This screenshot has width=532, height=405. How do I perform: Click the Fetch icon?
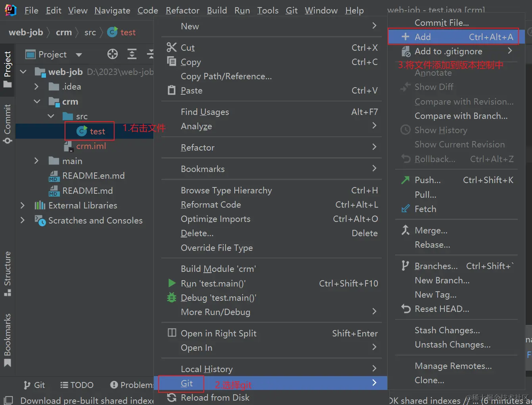(x=405, y=209)
